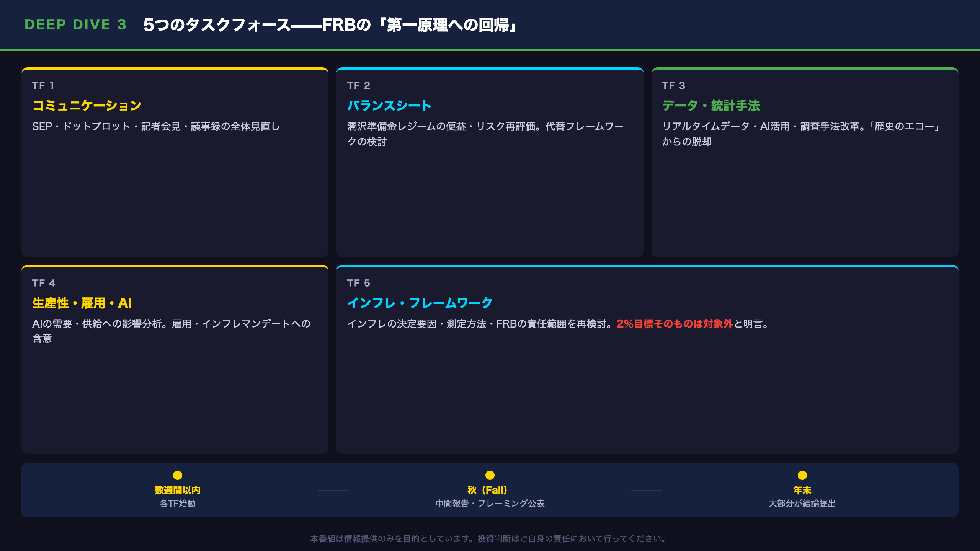Click the 生産性・雇用・AI heading

(82, 303)
